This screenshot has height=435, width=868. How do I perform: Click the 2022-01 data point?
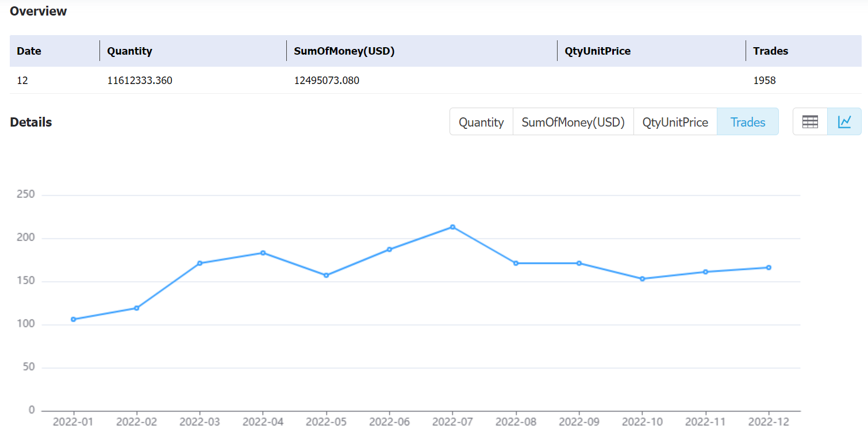[x=74, y=319]
